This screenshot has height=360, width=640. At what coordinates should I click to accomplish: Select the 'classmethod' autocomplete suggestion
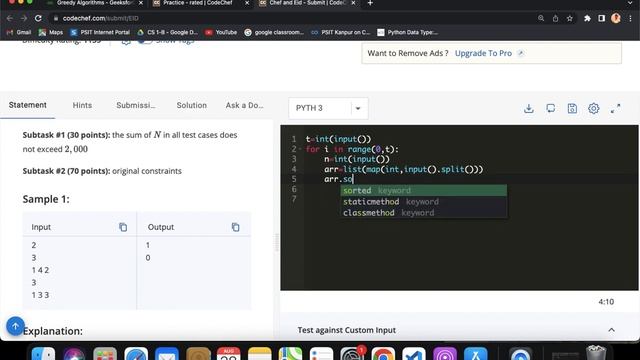(424, 213)
